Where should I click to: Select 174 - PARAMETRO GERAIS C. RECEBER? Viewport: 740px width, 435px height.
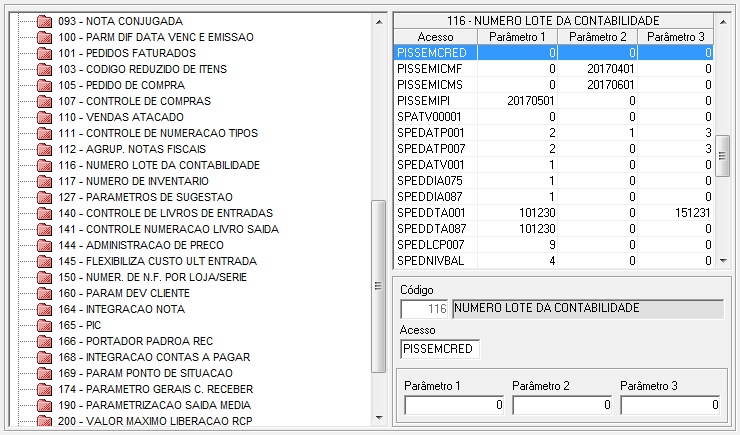pyautogui.click(x=155, y=389)
